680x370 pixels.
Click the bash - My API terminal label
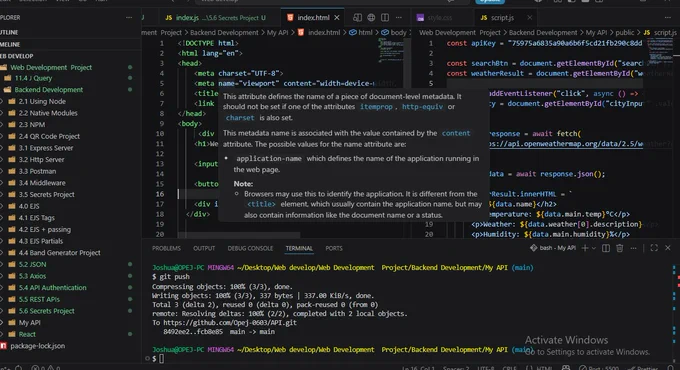(x=557, y=248)
